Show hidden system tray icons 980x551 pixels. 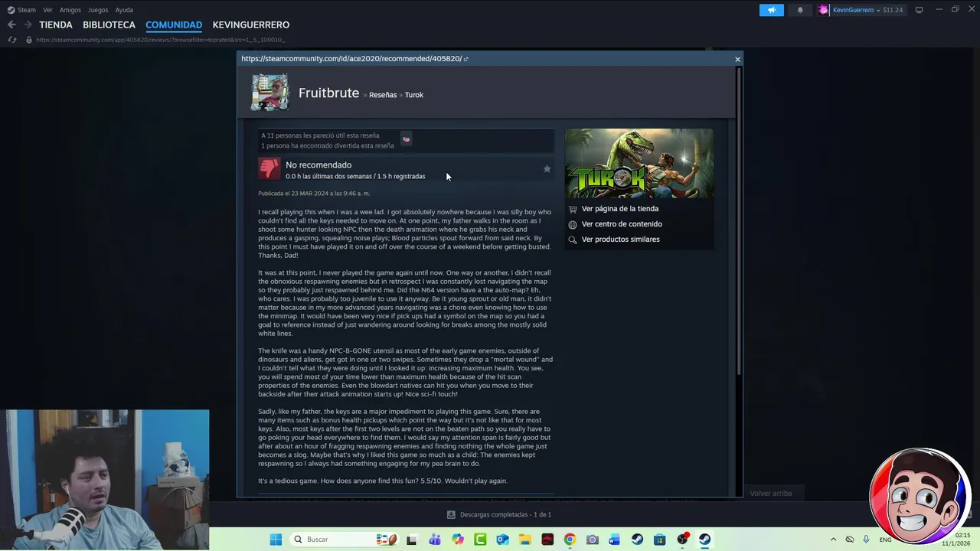point(833,540)
